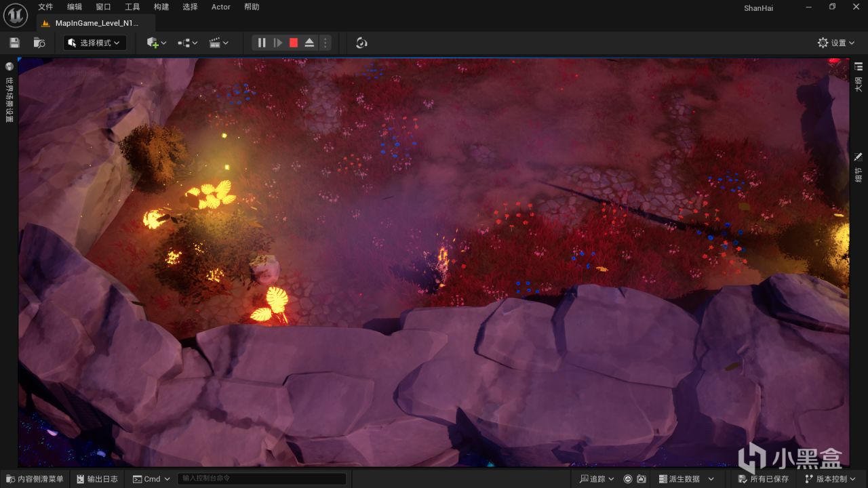Image resolution: width=868 pixels, height=488 pixels.
Task: Open the 细节 details side tab
Action: [x=859, y=167]
